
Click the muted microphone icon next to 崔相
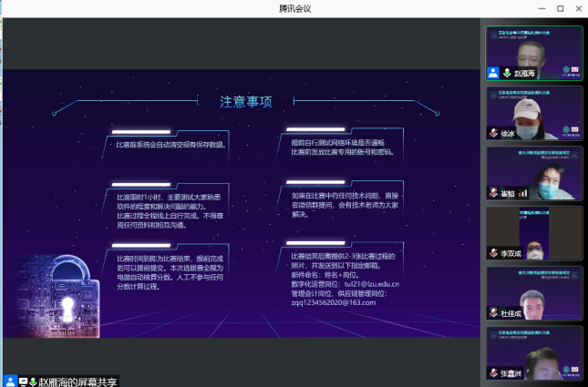pyautogui.click(x=493, y=193)
